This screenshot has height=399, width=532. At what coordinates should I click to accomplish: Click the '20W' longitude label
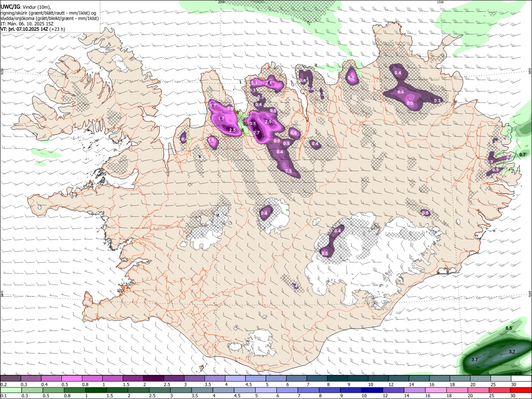221,2
